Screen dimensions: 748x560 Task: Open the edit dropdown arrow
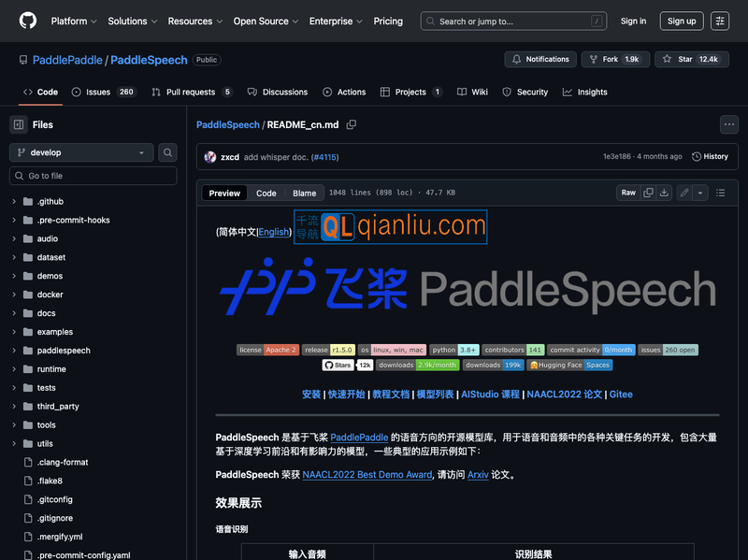click(699, 193)
